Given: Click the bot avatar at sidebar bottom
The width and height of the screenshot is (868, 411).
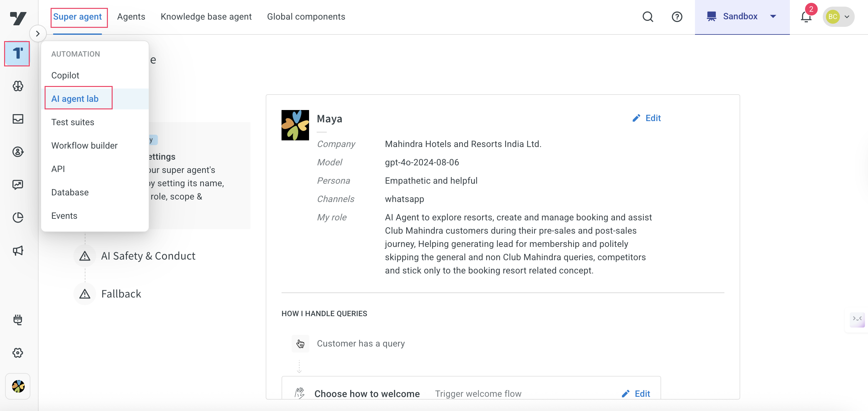Looking at the screenshot, I should coord(18,386).
